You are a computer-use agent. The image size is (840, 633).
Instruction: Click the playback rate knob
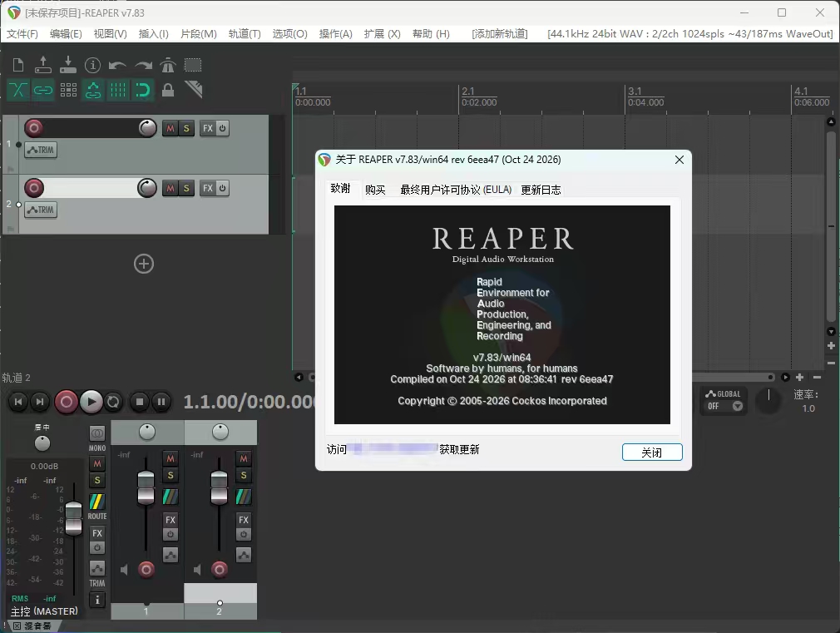point(768,401)
